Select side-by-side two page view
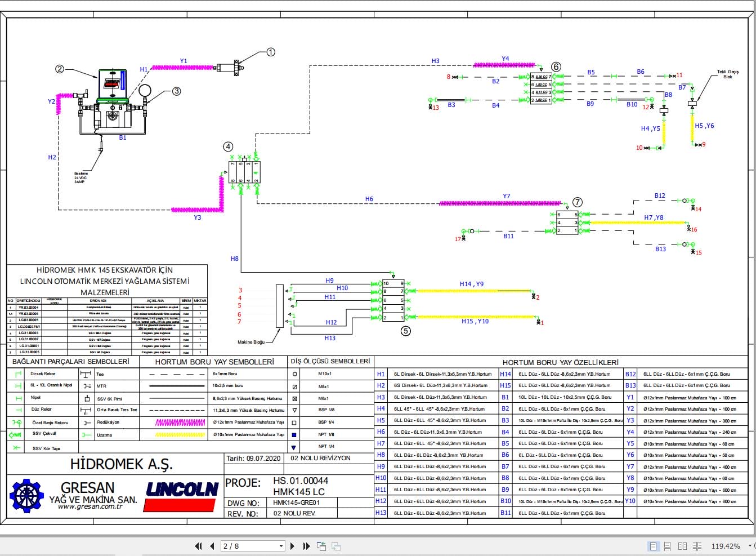 point(683,546)
